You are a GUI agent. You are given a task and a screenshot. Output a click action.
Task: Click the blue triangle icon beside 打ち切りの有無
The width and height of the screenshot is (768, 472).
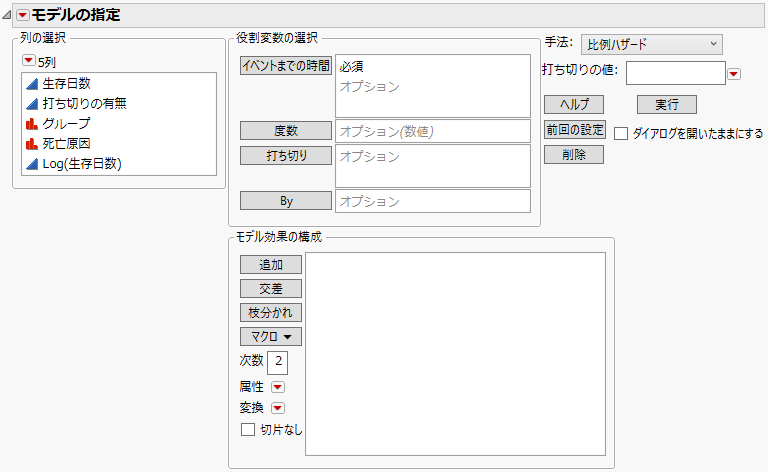[x=30, y=104]
